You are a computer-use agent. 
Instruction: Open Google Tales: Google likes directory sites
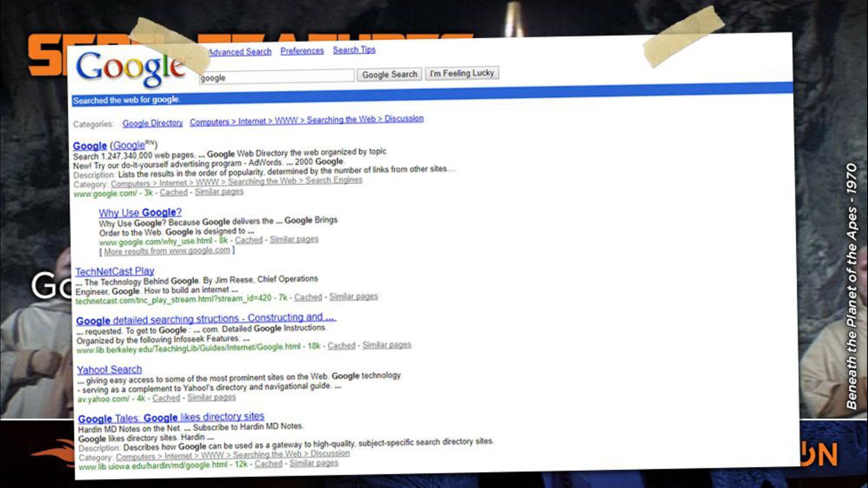click(171, 418)
